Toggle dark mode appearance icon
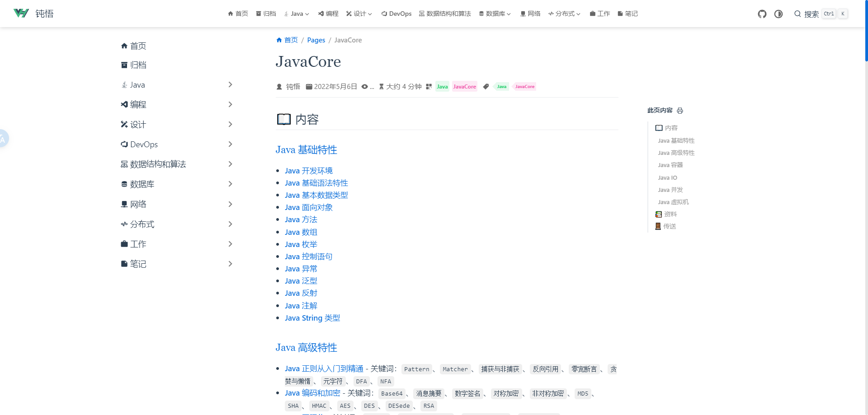Screen dimensions: 868x415 click(x=778, y=14)
